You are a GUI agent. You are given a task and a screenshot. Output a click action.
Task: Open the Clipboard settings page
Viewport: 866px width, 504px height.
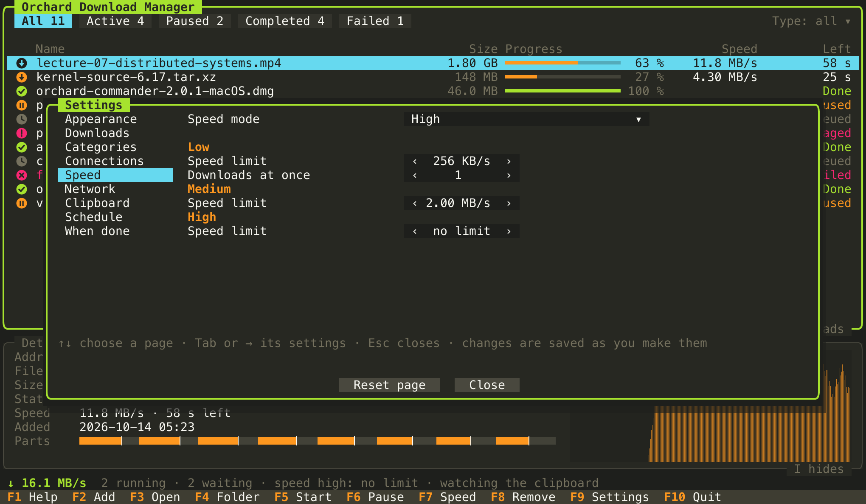click(115, 203)
